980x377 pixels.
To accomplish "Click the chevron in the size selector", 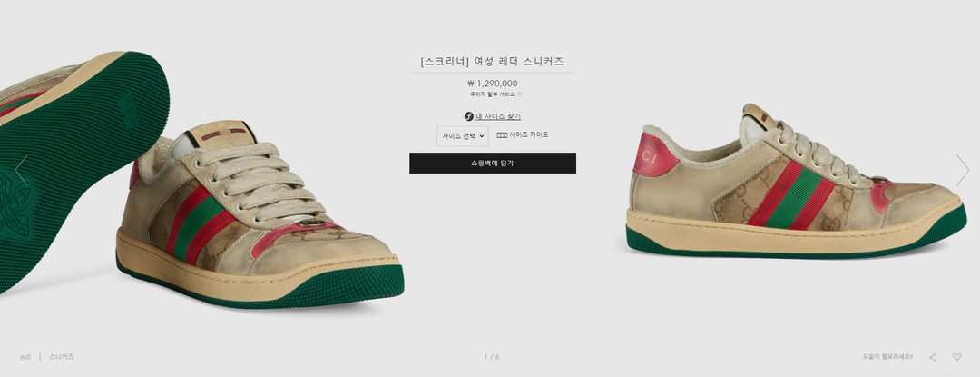I will 481,136.
